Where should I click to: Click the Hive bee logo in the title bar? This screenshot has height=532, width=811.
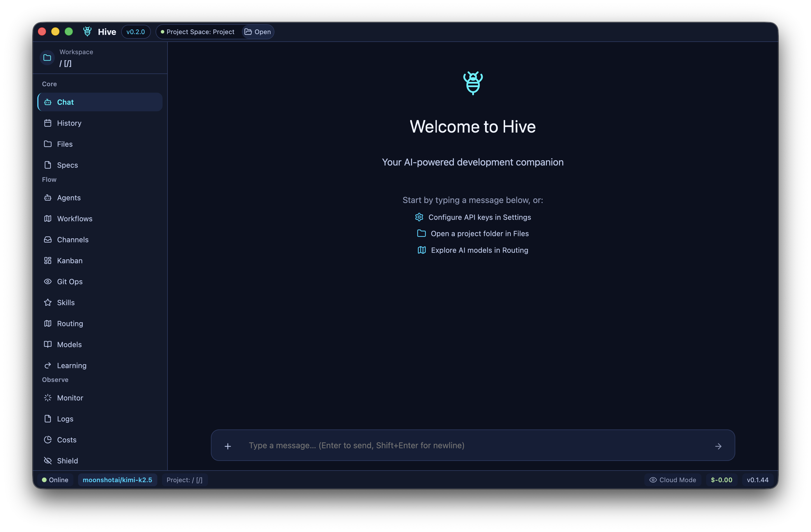(x=87, y=31)
